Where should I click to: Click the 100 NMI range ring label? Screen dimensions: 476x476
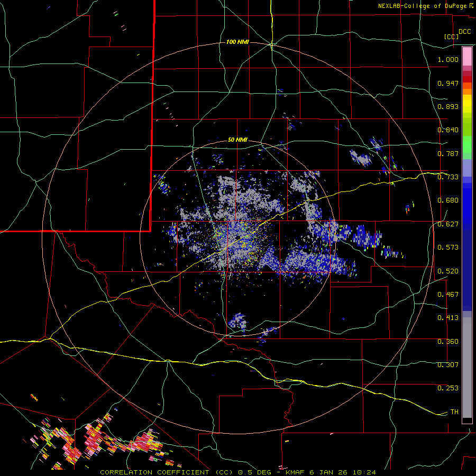[237, 42]
